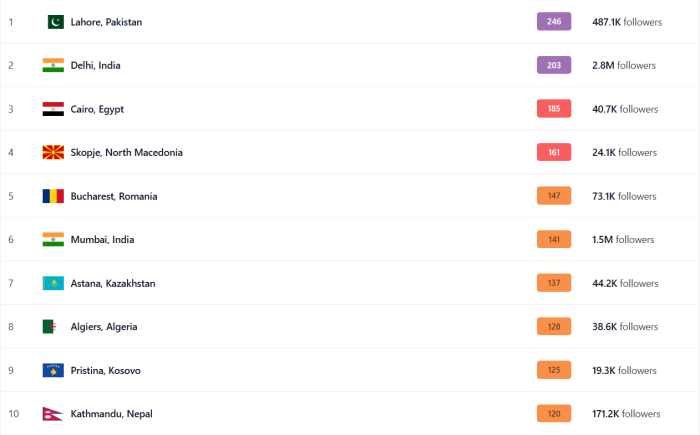This screenshot has width=700, height=435.
Task: Click Mumbai's 1.5M followers count
Action: tap(623, 239)
